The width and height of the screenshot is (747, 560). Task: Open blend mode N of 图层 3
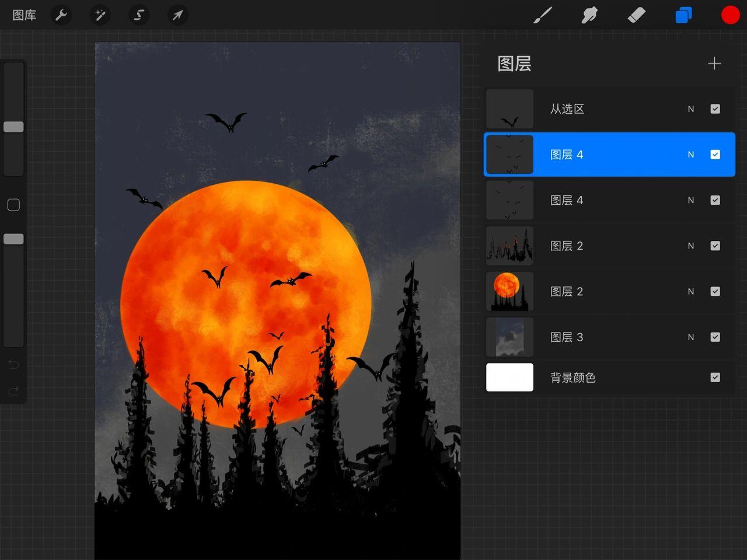tap(691, 337)
